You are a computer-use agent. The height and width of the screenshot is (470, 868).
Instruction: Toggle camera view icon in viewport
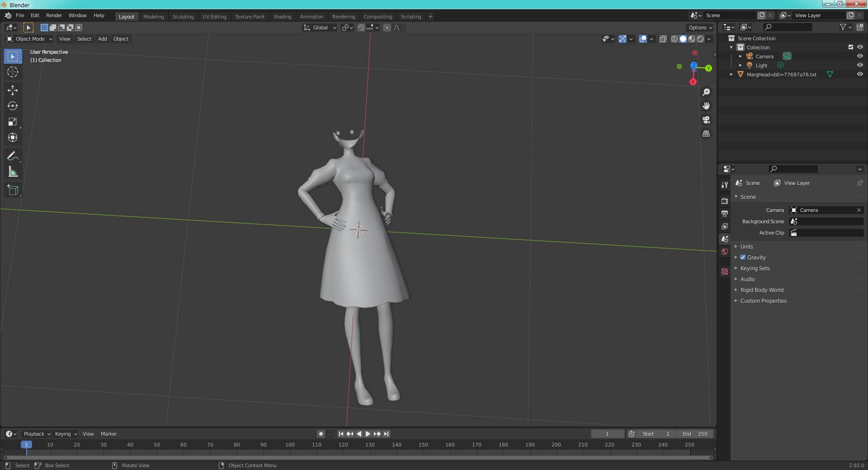(706, 120)
